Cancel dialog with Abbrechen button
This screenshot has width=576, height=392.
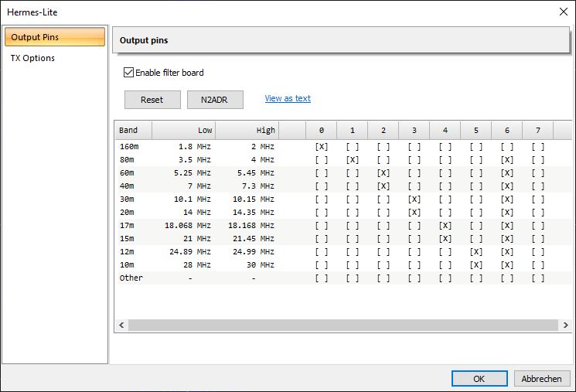click(x=542, y=379)
